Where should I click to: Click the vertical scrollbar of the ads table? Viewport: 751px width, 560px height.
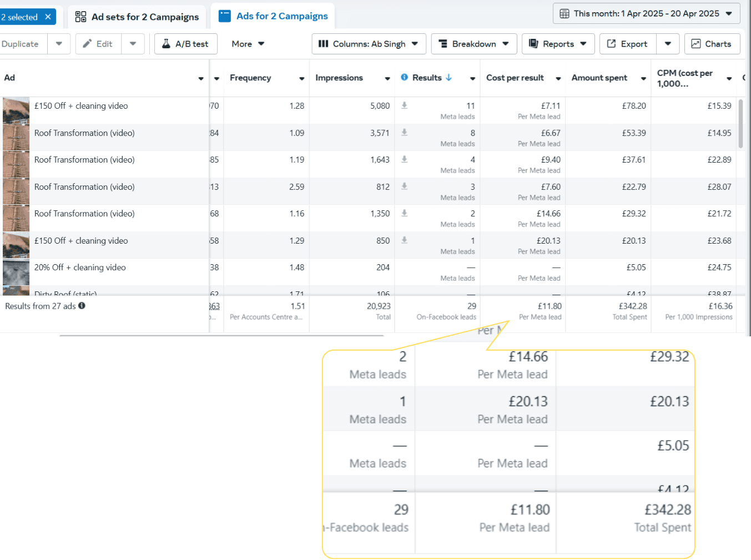[x=740, y=124]
